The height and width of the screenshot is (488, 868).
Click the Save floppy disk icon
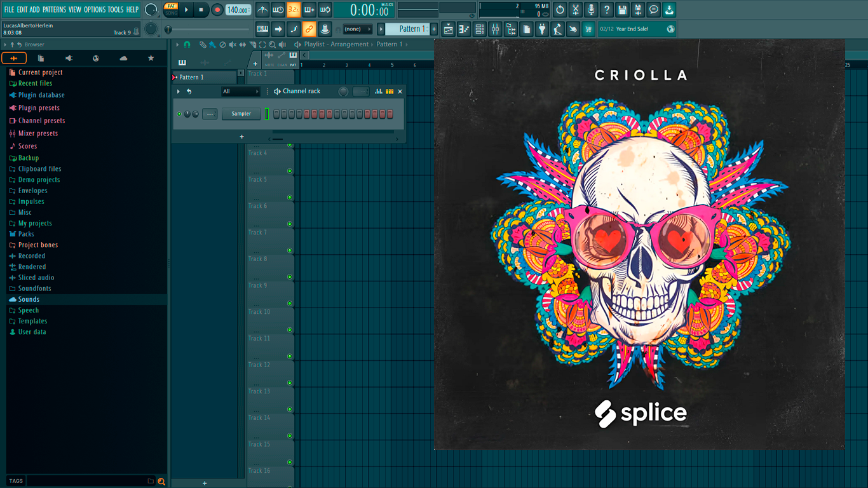(622, 10)
